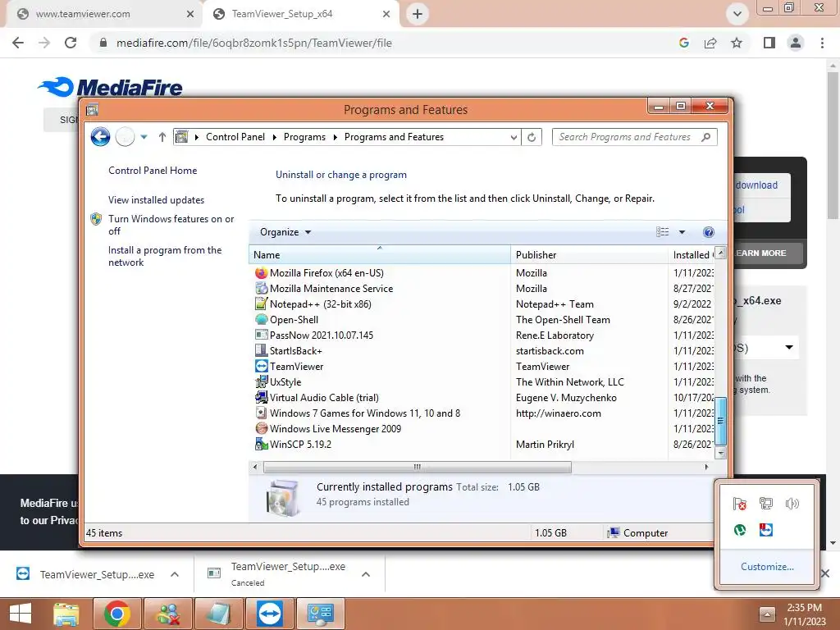840x630 pixels.
Task: Expand options for the canceled TeamViewer_Setup download
Action: (x=366, y=574)
